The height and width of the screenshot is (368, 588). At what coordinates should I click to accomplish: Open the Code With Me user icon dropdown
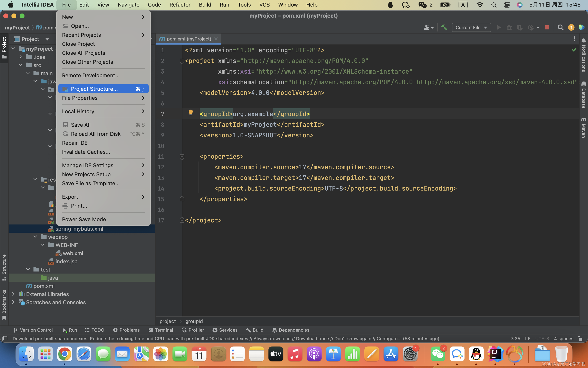pyautogui.click(x=429, y=28)
